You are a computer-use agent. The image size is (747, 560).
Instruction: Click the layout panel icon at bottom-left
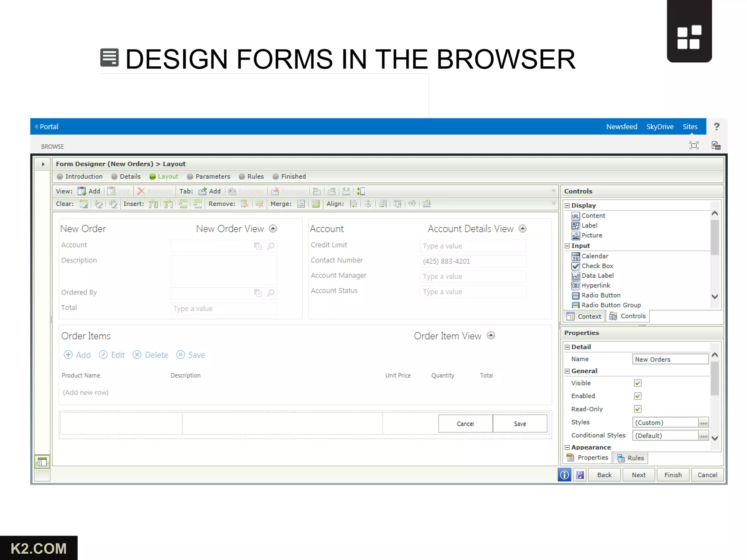(42, 462)
